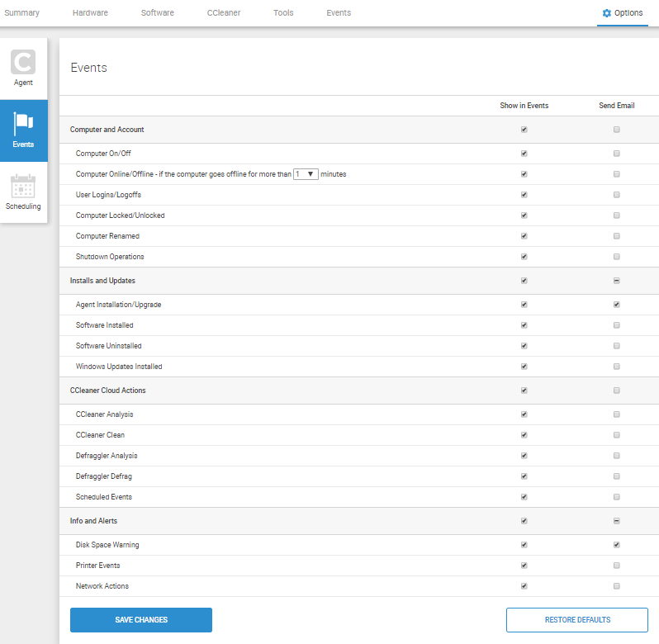The width and height of the screenshot is (659, 644).
Task: Switch to the Summary tab
Action: pyautogui.click(x=21, y=12)
